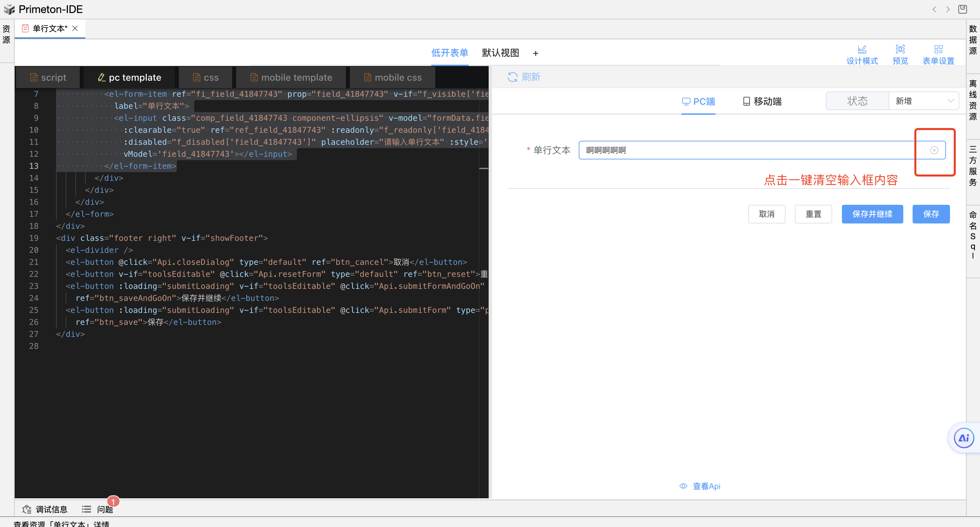This screenshot has width=980, height=527.
Task: Open the mobile template tab
Action: [x=291, y=78]
